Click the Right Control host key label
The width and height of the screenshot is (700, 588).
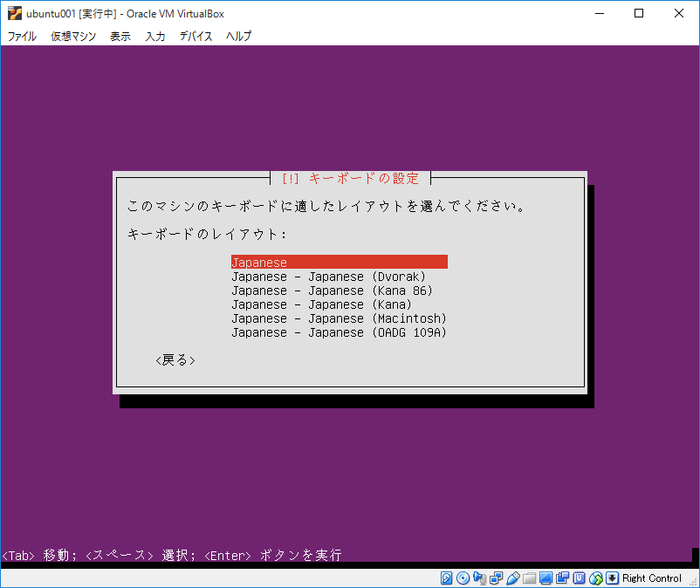tap(652, 578)
